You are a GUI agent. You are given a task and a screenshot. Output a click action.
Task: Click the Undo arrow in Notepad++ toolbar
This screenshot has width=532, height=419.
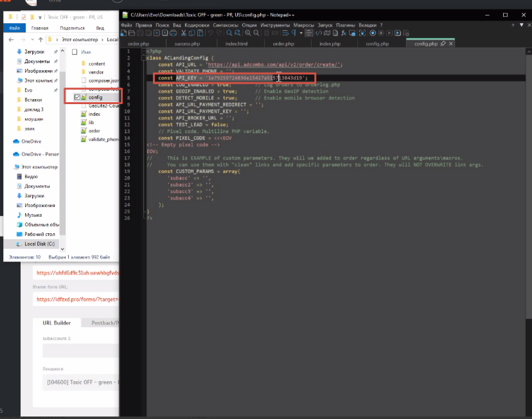pos(211,33)
